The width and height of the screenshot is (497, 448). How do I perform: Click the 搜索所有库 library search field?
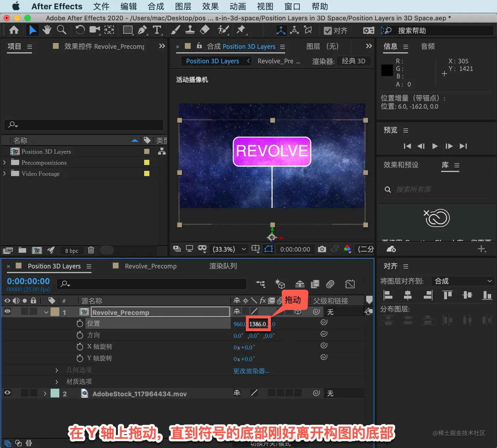point(437,189)
